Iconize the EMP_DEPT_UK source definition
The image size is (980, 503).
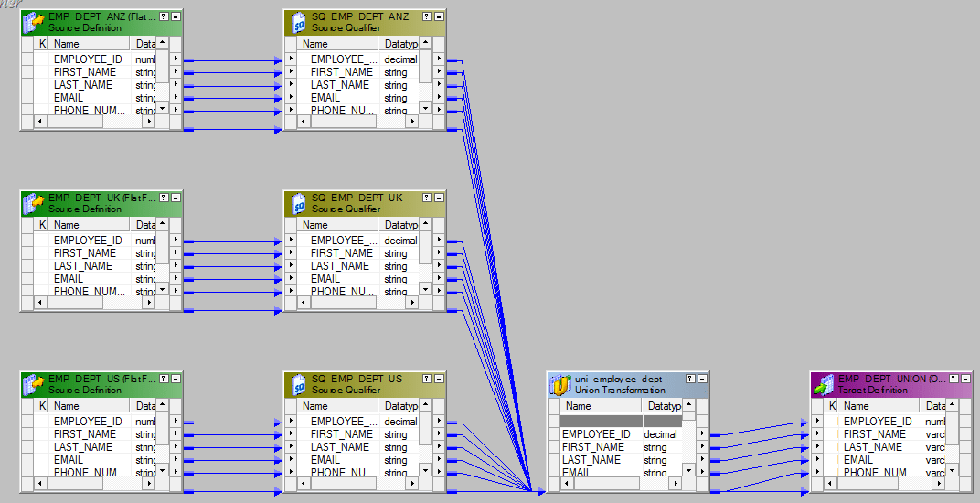pyautogui.click(x=176, y=198)
